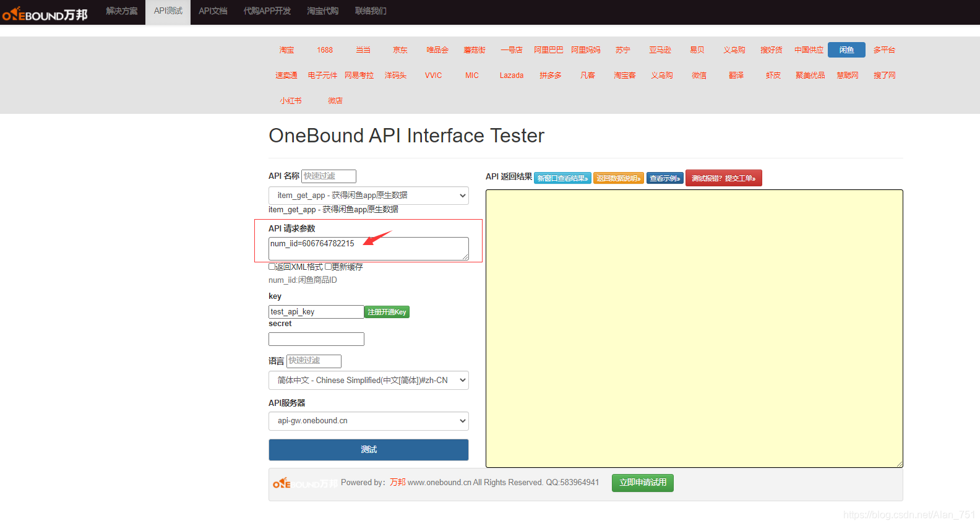This screenshot has height=526, width=980.
Task: Select the 苏宁 platform link
Action: click(x=623, y=50)
